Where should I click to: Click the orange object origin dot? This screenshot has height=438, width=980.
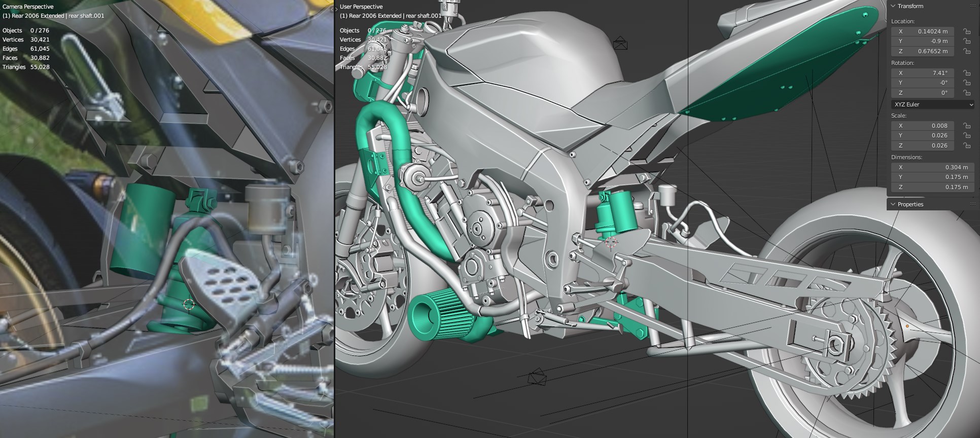[x=907, y=326]
